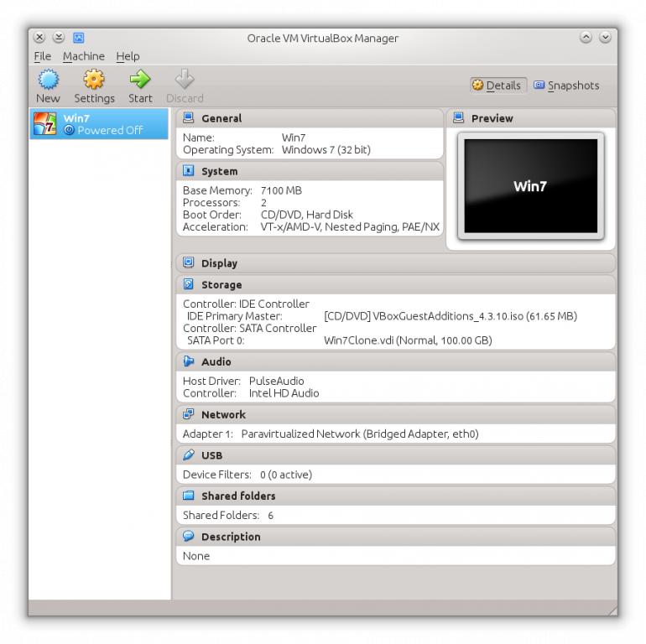Click the Shared folders icon
The height and width of the screenshot is (644, 646).
(x=189, y=496)
